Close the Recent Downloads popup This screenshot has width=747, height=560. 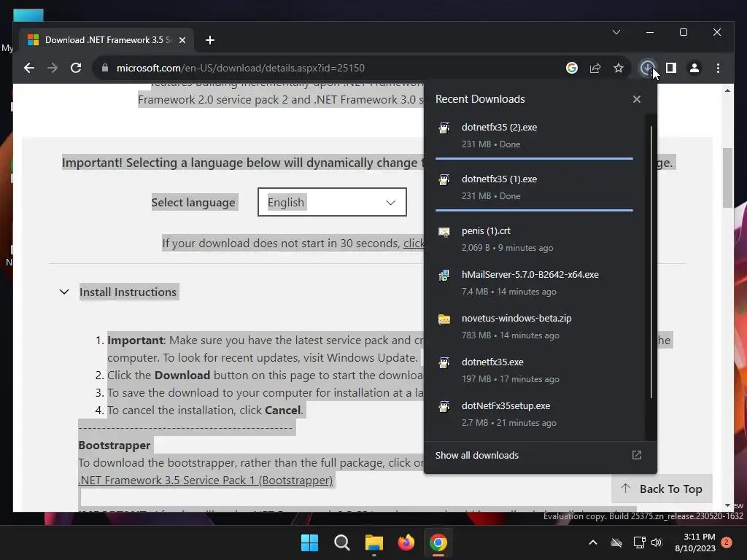636,99
